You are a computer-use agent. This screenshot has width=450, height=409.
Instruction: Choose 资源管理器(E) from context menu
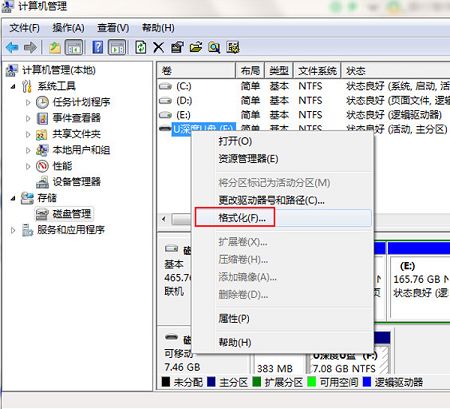pos(283,159)
